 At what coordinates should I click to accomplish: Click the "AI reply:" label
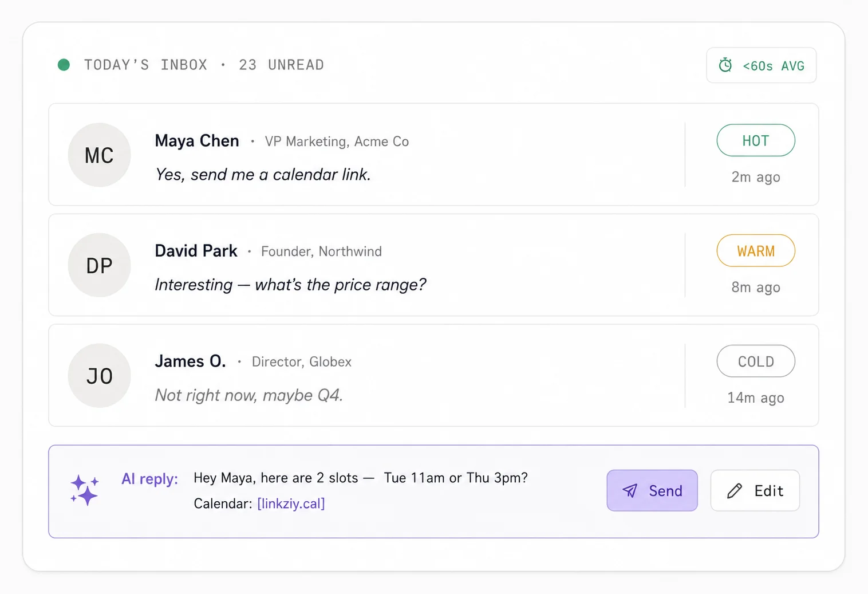(149, 479)
